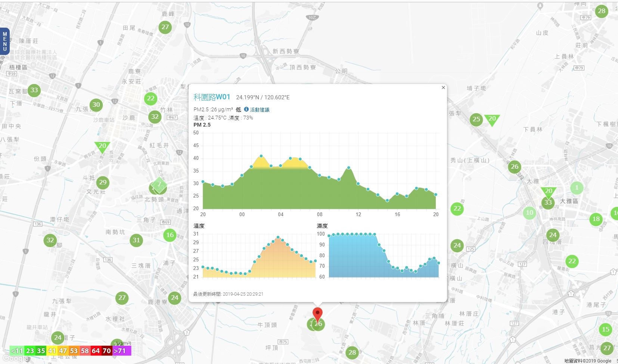Click the 53 orange legend swatch
The width and height of the screenshot is (618, 364).
74,351
